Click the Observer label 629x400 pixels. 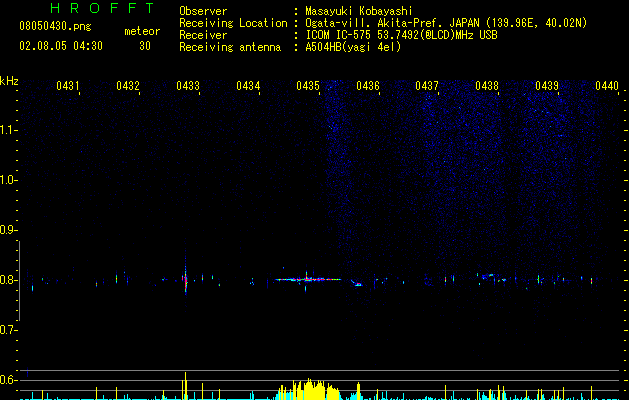tap(203, 11)
